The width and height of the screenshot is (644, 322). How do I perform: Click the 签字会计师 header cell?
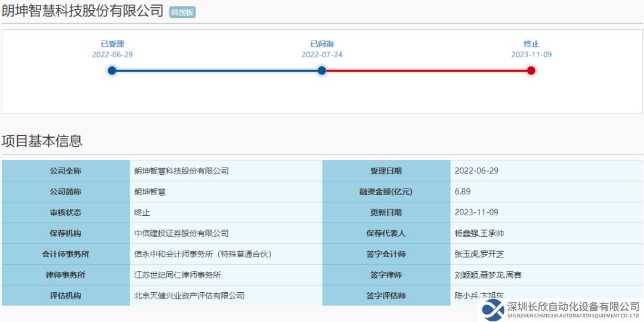tap(386, 254)
